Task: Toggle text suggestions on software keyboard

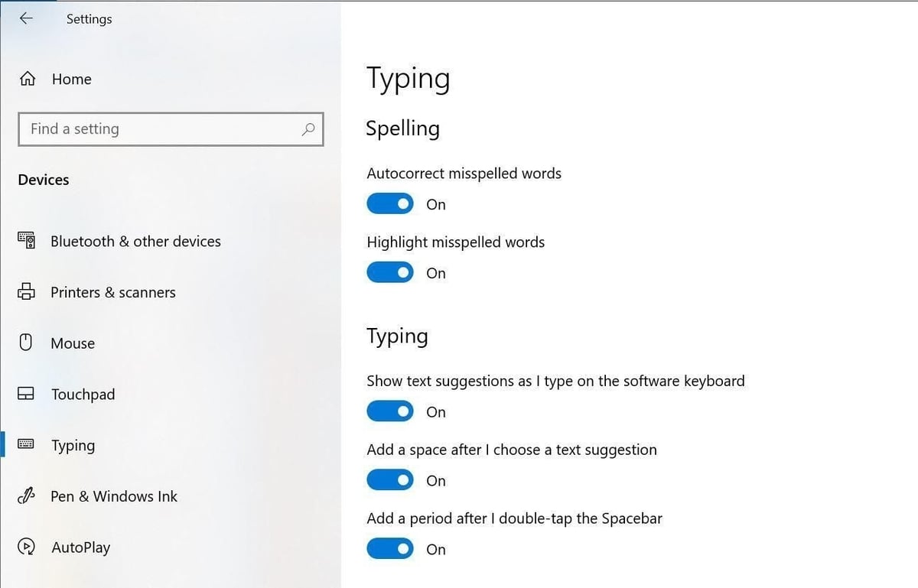Action: click(390, 412)
